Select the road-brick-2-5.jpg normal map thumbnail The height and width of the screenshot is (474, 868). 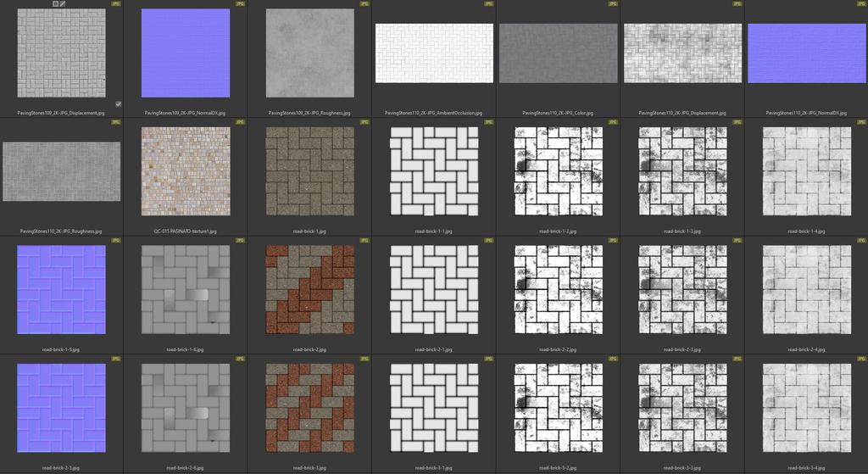click(x=62, y=408)
